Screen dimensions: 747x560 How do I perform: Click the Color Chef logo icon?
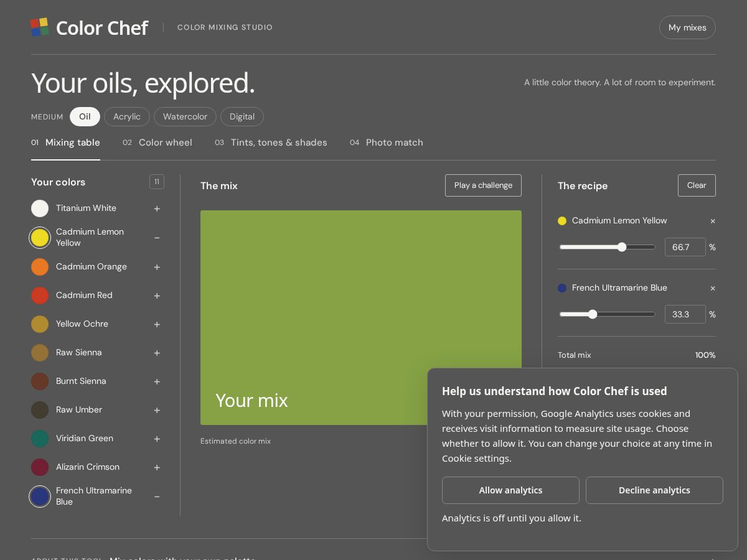click(x=40, y=27)
